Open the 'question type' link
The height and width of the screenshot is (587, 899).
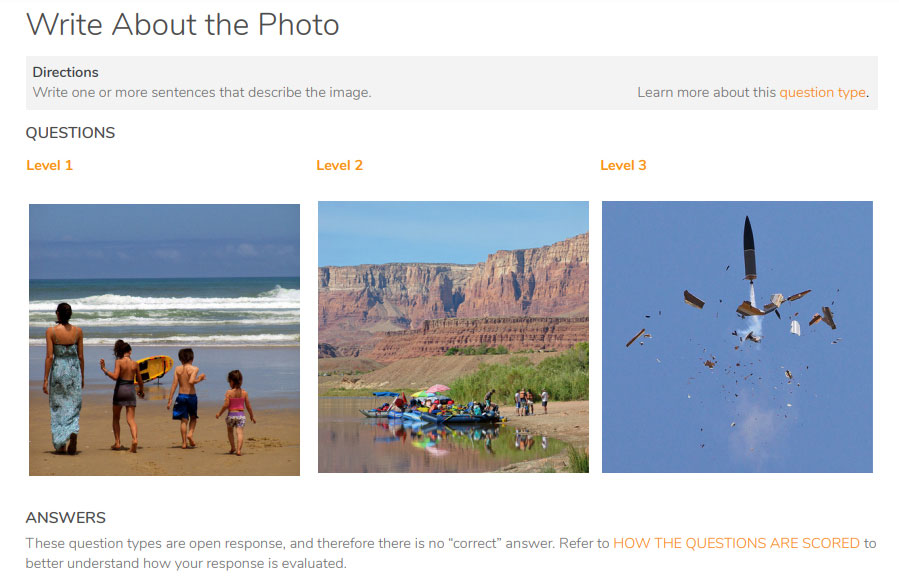[822, 92]
